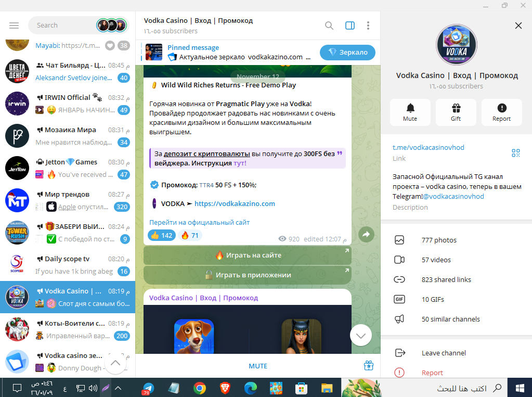Open the pinned message thumbnail image

[154, 53]
